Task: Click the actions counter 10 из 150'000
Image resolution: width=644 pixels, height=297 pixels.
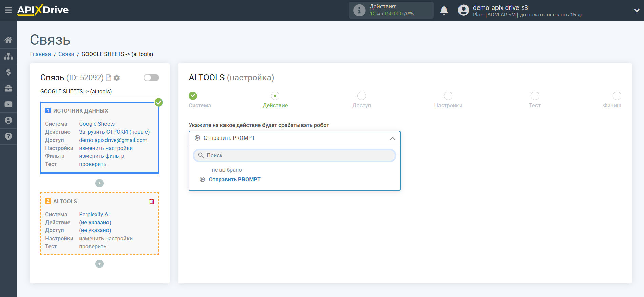Action: tap(392, 14)
